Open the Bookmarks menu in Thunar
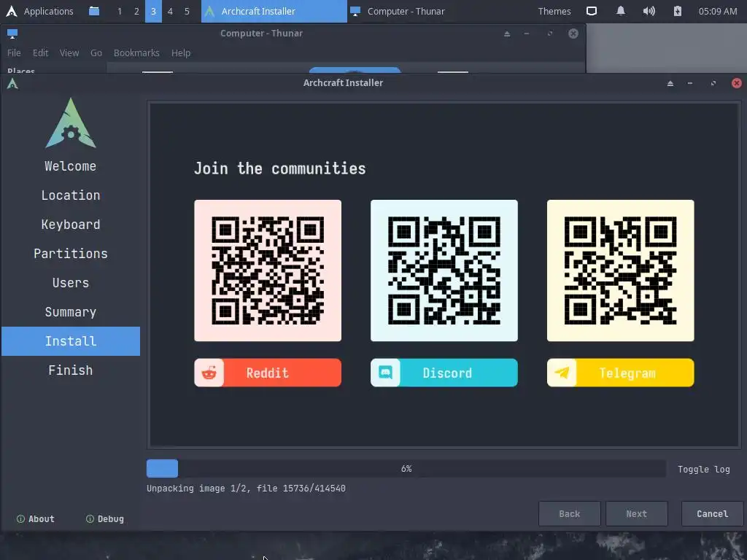The width and height of the screenshot is (747, 560). 136,52
